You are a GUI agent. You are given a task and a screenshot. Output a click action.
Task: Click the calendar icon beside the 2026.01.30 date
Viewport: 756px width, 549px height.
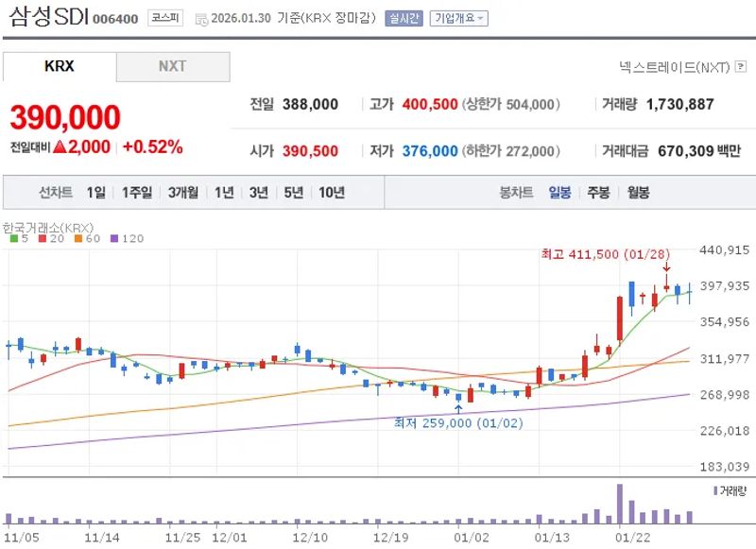tap(199, 17)
